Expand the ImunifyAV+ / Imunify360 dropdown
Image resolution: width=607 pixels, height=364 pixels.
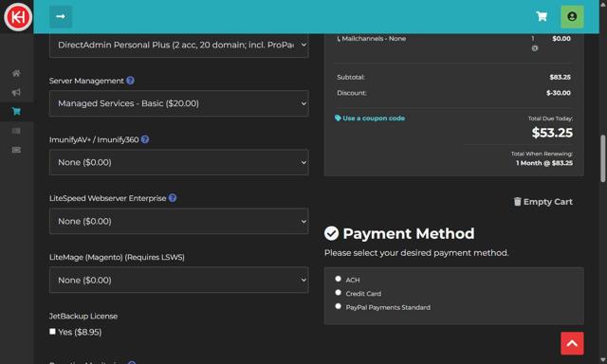tap(179, 162)
